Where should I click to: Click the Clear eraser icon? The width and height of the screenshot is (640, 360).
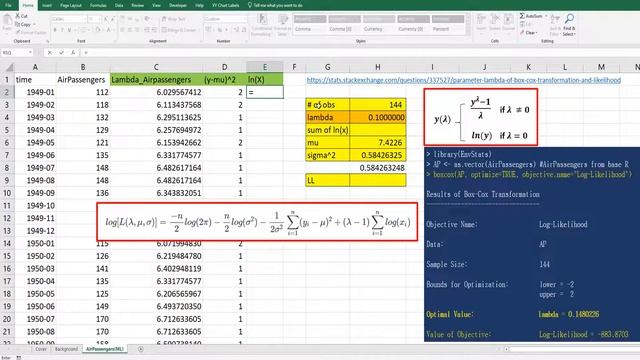522,32
